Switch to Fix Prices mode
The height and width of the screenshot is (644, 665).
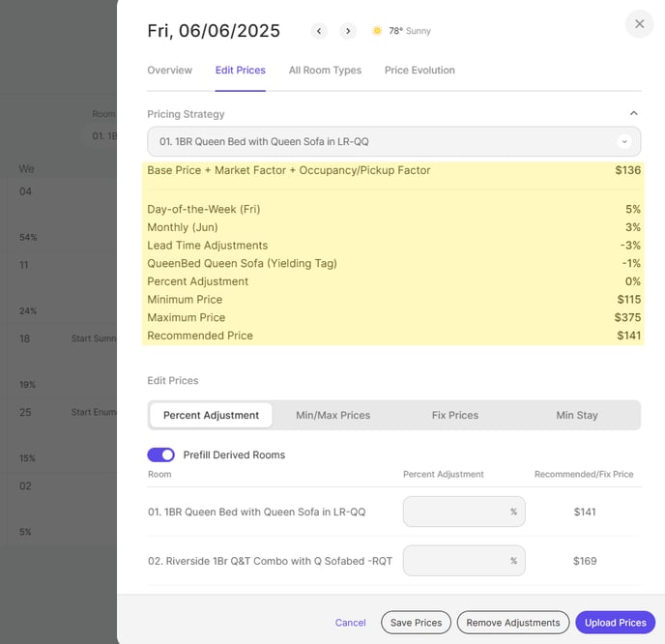(x=454, y=415)
